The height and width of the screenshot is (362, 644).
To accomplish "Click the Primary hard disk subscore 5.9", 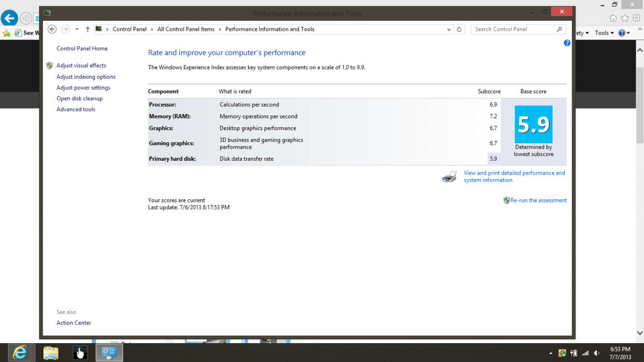I will pyautogui.click(x=493, y=159).
